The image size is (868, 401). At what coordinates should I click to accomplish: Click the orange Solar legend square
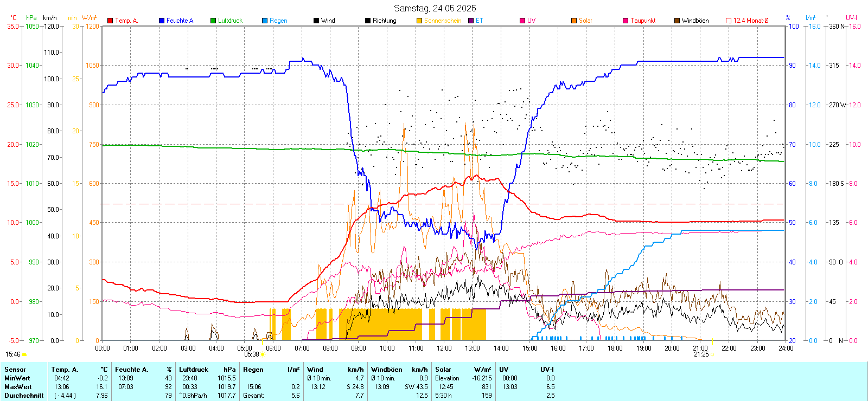pyautogui.click(x=574, y=21)
